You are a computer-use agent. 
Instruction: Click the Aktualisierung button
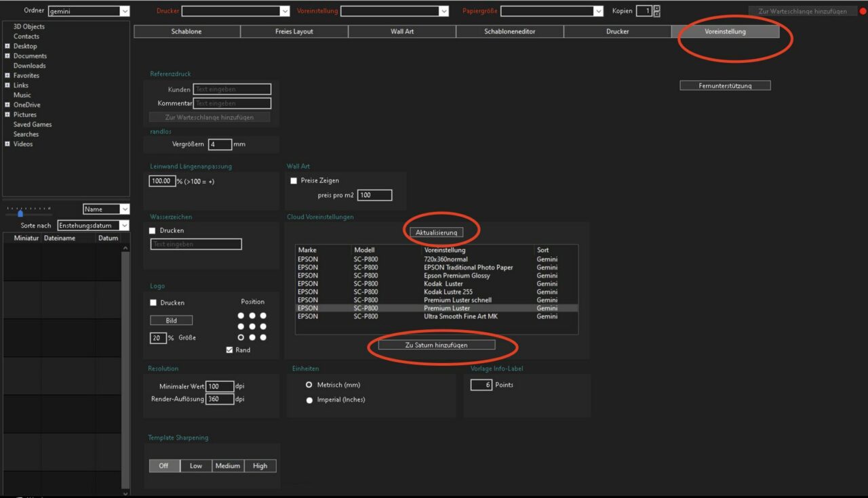coord(436,232)
